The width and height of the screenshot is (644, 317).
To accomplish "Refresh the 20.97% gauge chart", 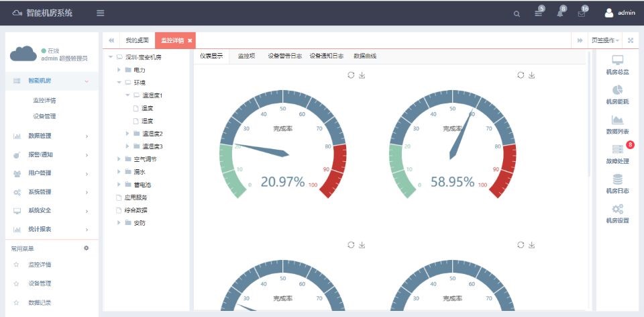I will (350, 75).
